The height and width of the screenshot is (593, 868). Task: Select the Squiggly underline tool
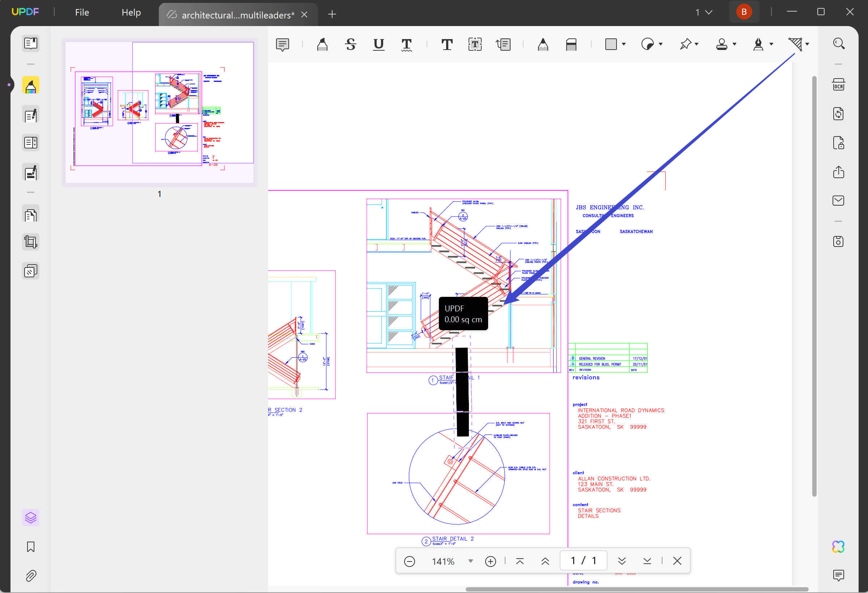coord(406,45)
